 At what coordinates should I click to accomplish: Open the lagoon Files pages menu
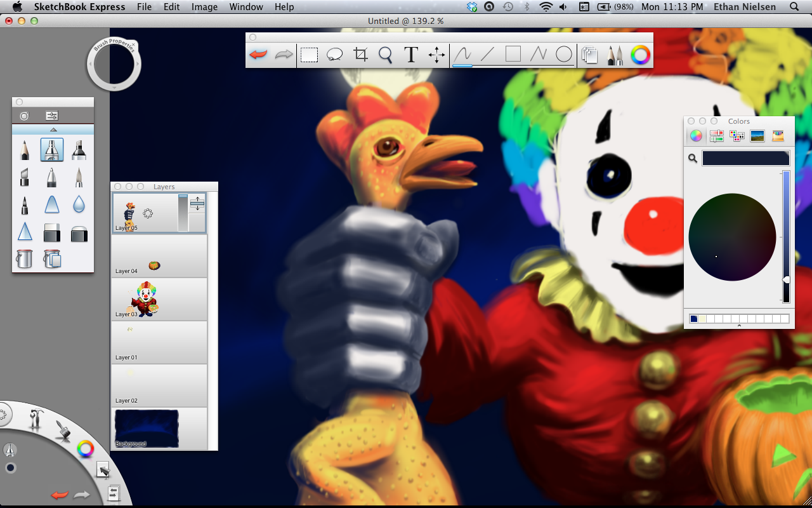[x=114, y=493]
